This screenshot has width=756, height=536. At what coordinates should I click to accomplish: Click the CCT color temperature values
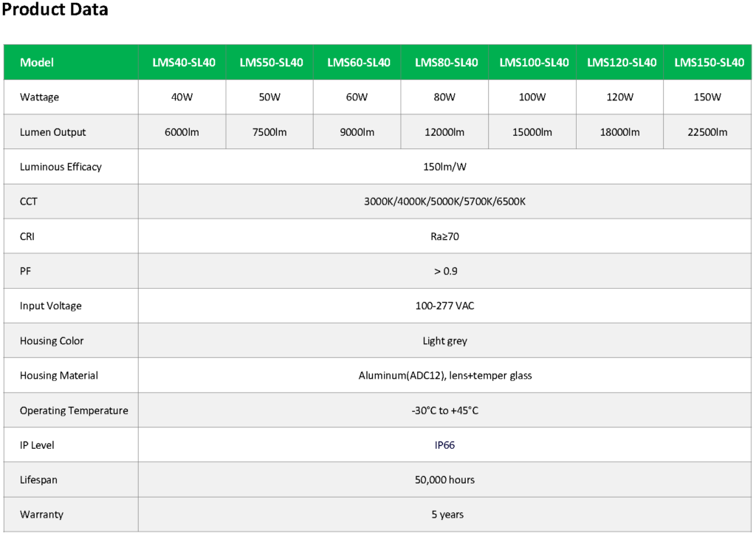click(444, 202)
